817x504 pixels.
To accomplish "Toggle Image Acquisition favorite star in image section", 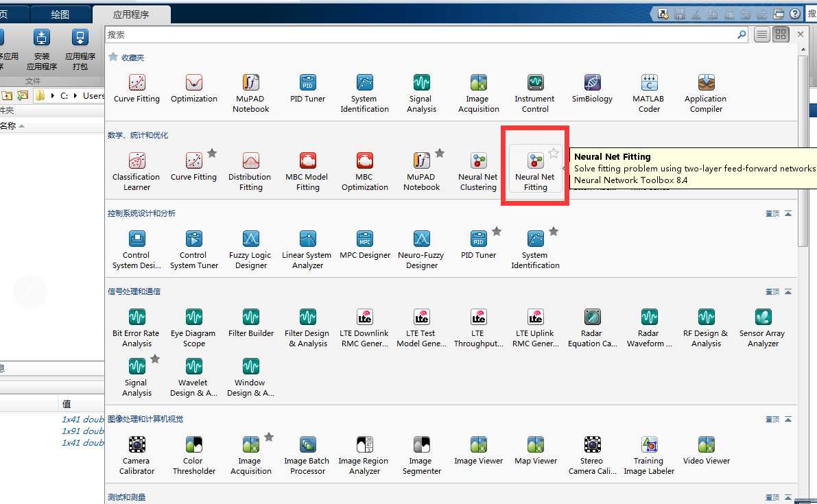I will pos(269,437).
